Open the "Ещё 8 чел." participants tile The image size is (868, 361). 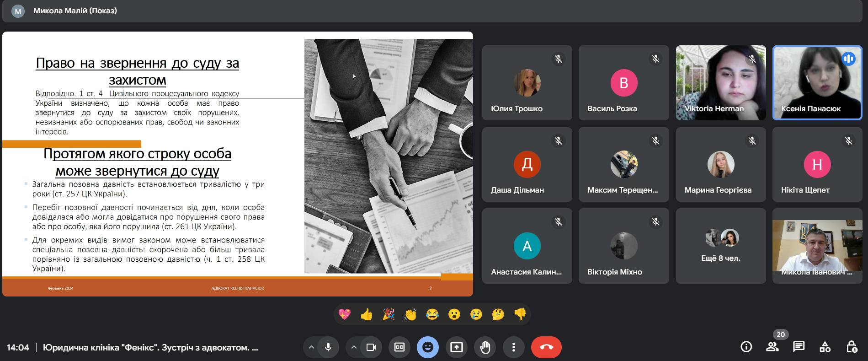720,246
